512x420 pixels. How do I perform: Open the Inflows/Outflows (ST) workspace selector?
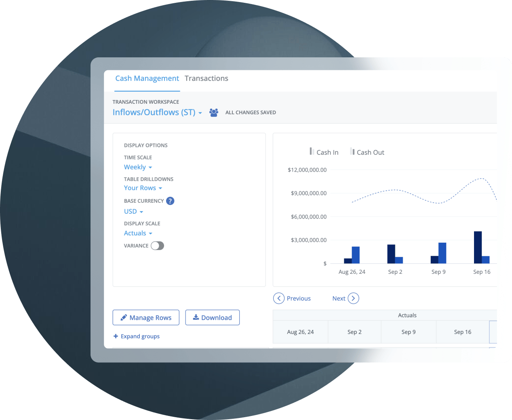click(157, 112)
